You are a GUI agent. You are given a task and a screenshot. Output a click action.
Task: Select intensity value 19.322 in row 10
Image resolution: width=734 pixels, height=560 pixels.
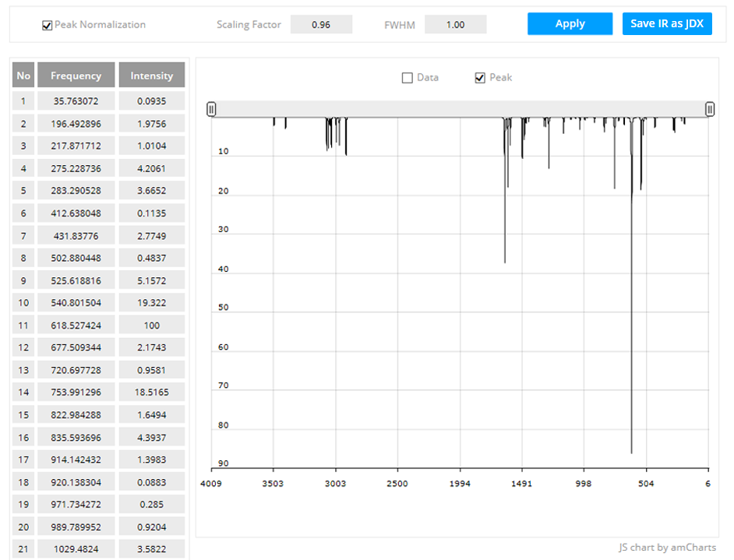coord(152,302)
